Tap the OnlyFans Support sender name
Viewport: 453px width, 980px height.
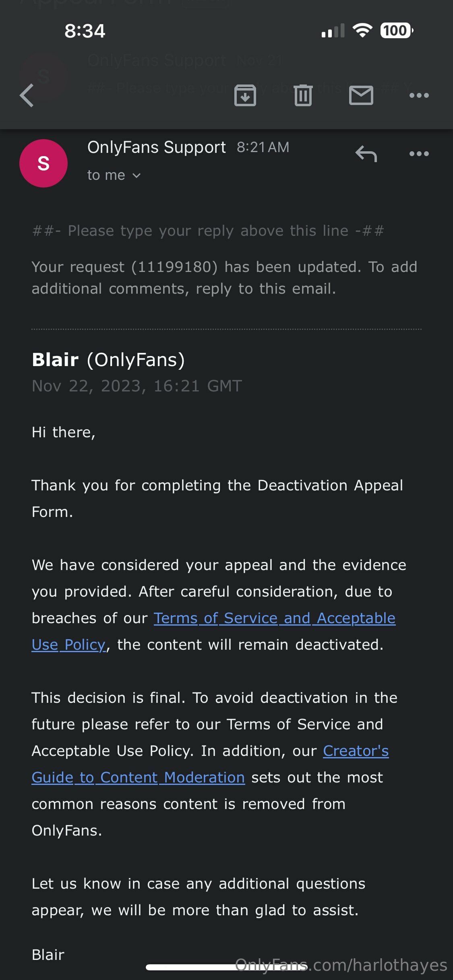point(156,147)
